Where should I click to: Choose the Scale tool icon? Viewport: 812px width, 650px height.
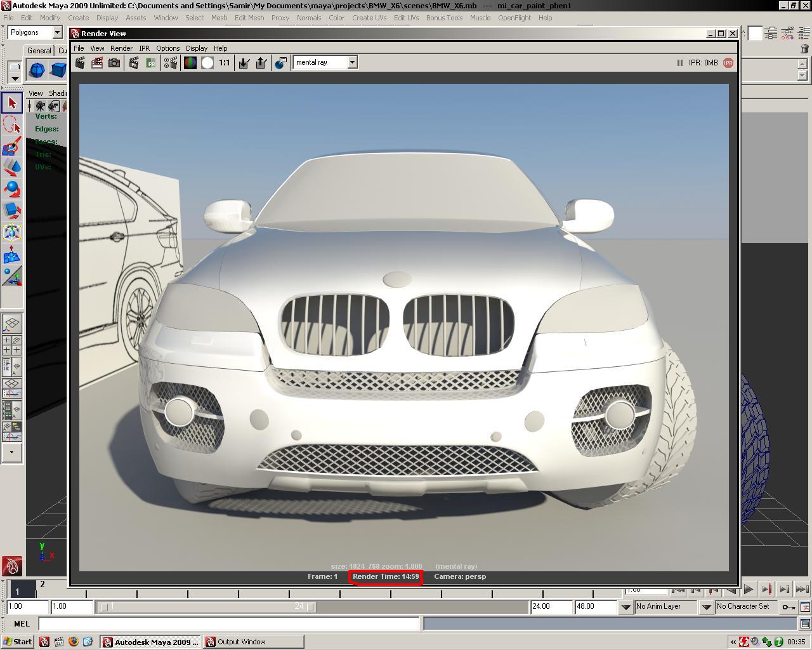point(12,210)
